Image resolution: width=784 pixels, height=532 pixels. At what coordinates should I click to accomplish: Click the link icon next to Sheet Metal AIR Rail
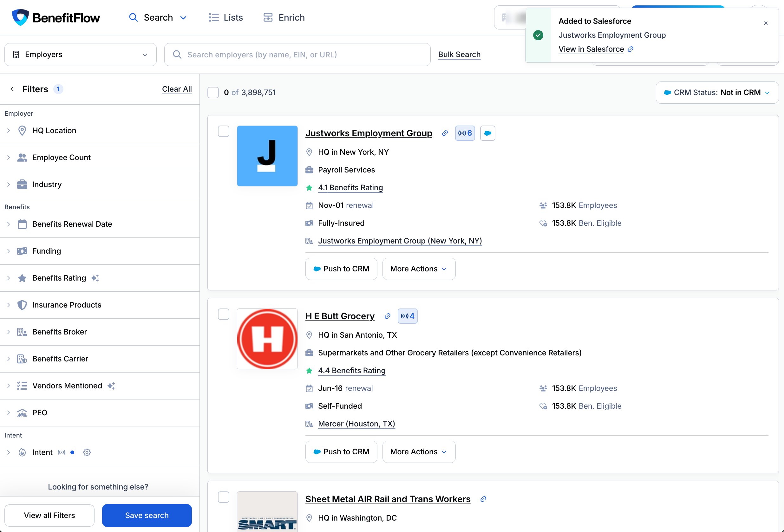[x=483, y=499]
